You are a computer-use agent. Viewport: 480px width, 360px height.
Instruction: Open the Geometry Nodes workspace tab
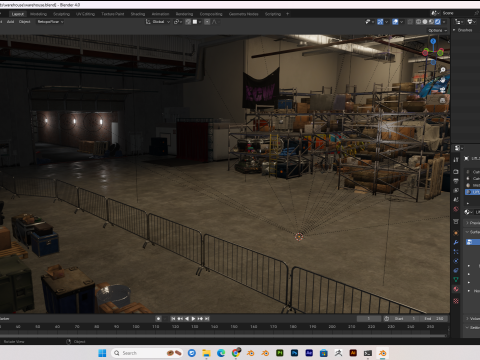pos(243,14)
